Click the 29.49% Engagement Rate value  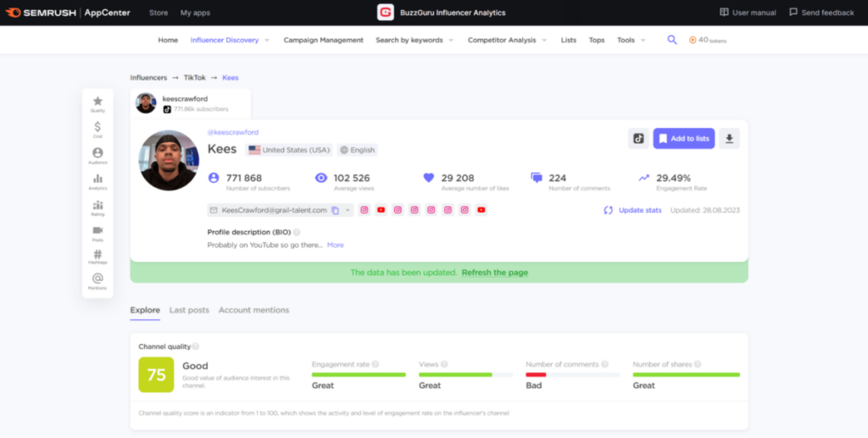click(x=674, y=178)
